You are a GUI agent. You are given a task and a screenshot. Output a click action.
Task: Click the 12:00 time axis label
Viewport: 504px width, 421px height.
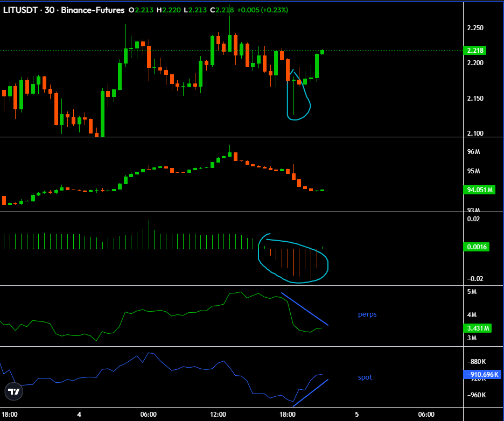tap(218, 414)
